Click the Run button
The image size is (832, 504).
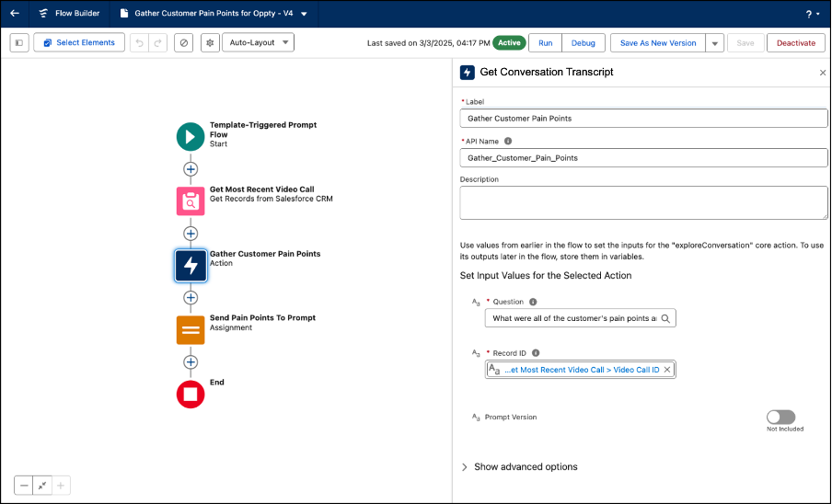tap(546, 43)
